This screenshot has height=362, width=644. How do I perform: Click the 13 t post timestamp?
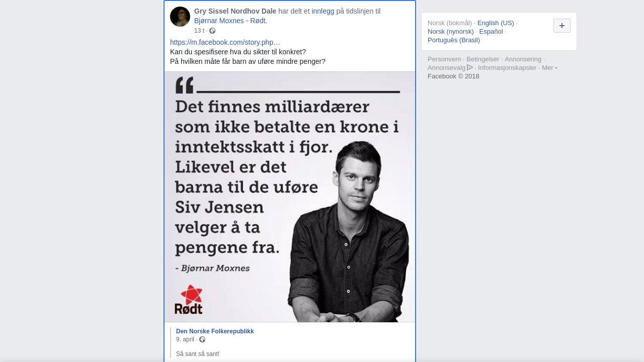pos(199,31)
